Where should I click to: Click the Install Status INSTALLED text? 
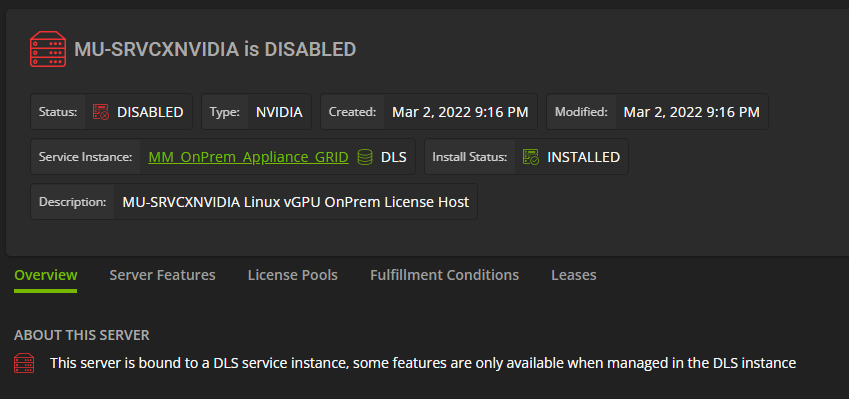584,157
